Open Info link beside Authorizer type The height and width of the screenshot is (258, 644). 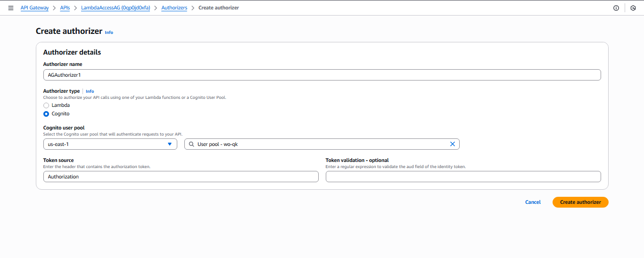click(90, 91)
